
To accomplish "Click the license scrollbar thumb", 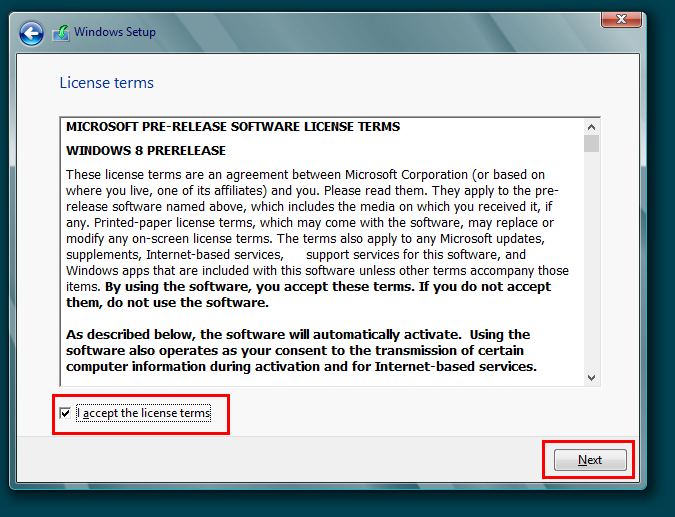I will pos(591,143).
